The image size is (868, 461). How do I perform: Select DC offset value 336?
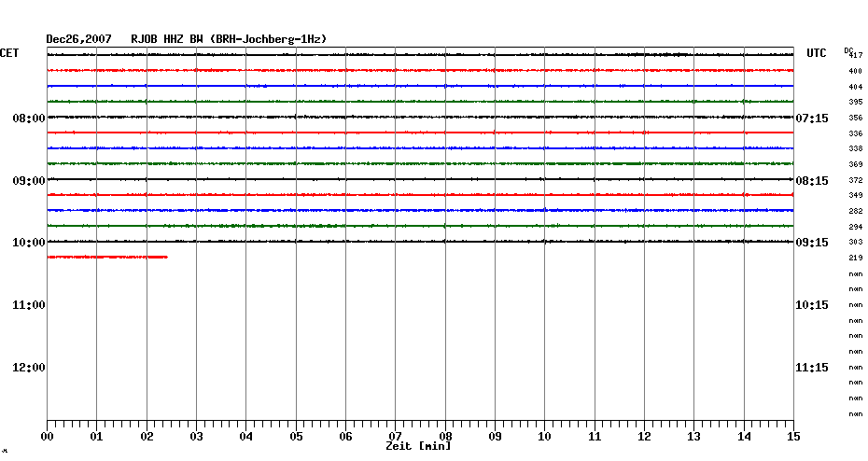pos(856,133)
